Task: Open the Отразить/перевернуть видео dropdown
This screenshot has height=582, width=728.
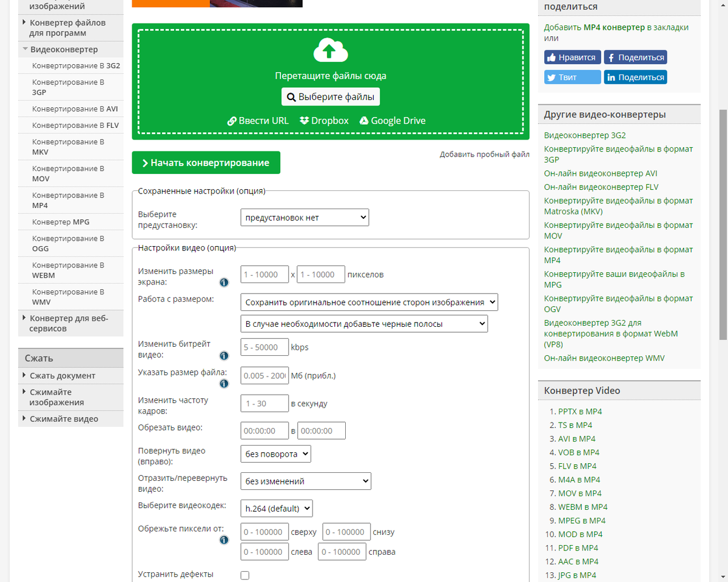Action: pyautogui.click(x=306, y=481)
